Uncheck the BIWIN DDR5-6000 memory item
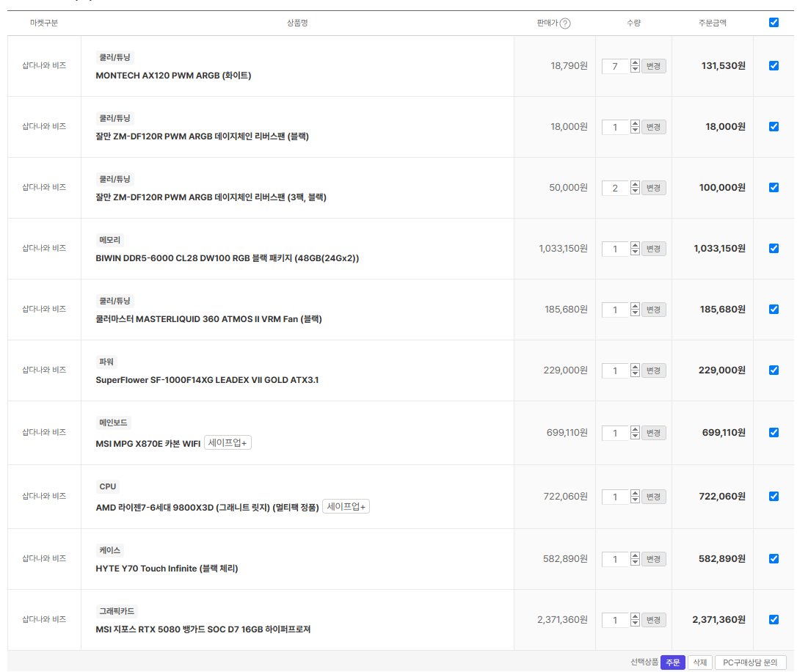Image resolution: width=797 pixels, height=672 pixels. [x=774, y=249]
